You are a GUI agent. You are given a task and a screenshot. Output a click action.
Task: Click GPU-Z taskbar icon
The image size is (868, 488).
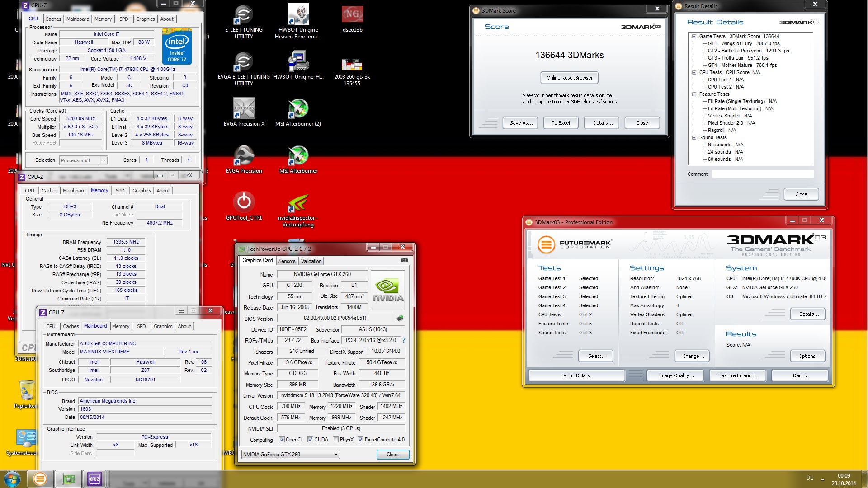68,479
